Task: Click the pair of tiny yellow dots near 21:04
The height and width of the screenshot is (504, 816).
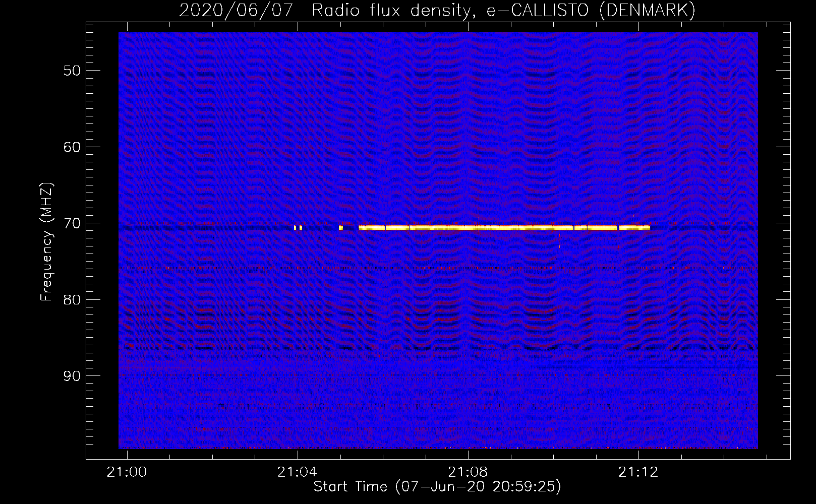Action: tap(298, 228)
